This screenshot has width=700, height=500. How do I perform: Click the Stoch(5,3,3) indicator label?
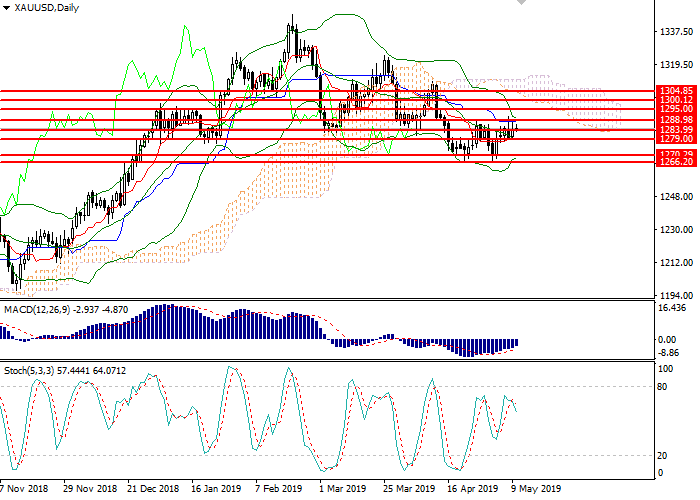point(28,371)
